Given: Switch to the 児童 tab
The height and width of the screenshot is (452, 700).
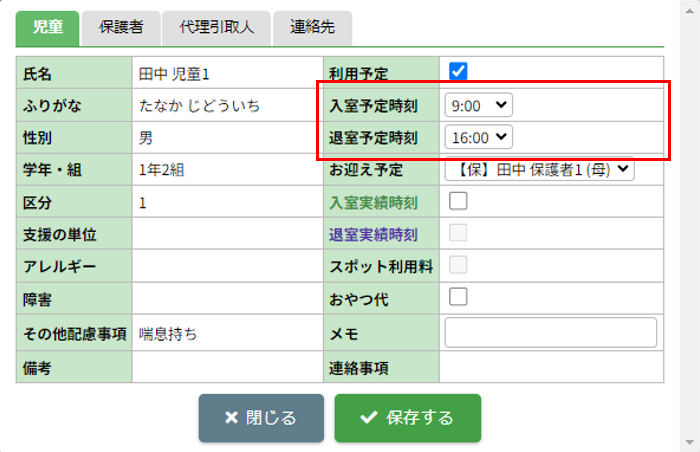Looking at the screenshot, I should pos(47,27).
